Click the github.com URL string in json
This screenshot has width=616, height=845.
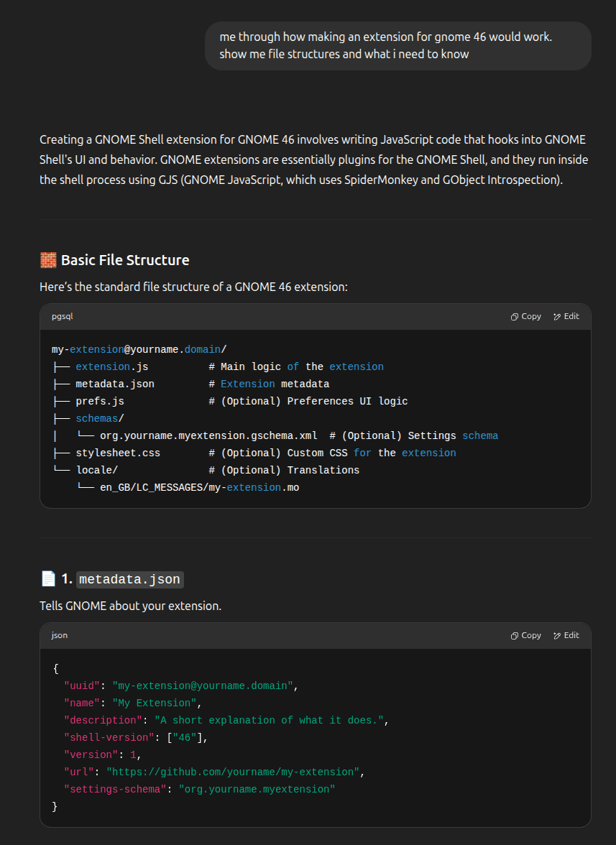pos(232,772)
